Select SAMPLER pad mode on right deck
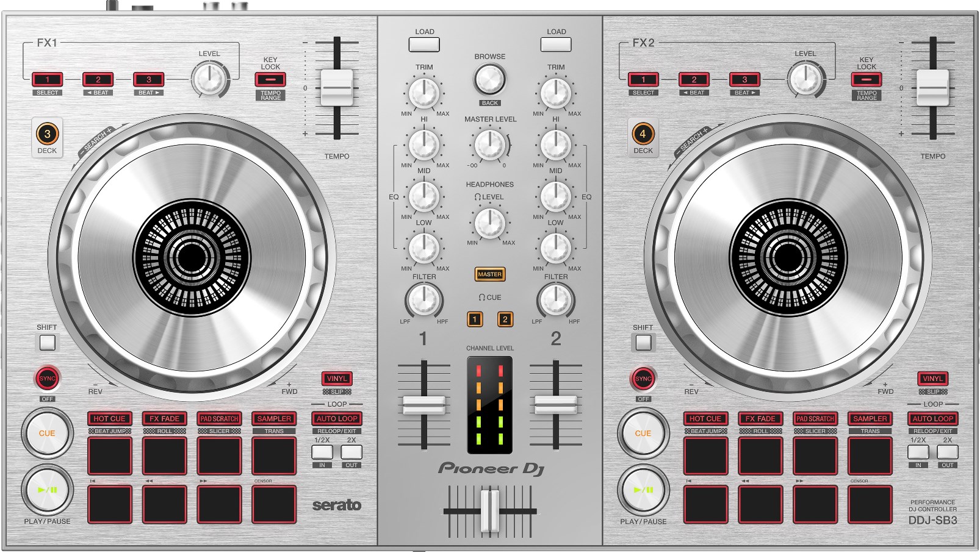 870,419
